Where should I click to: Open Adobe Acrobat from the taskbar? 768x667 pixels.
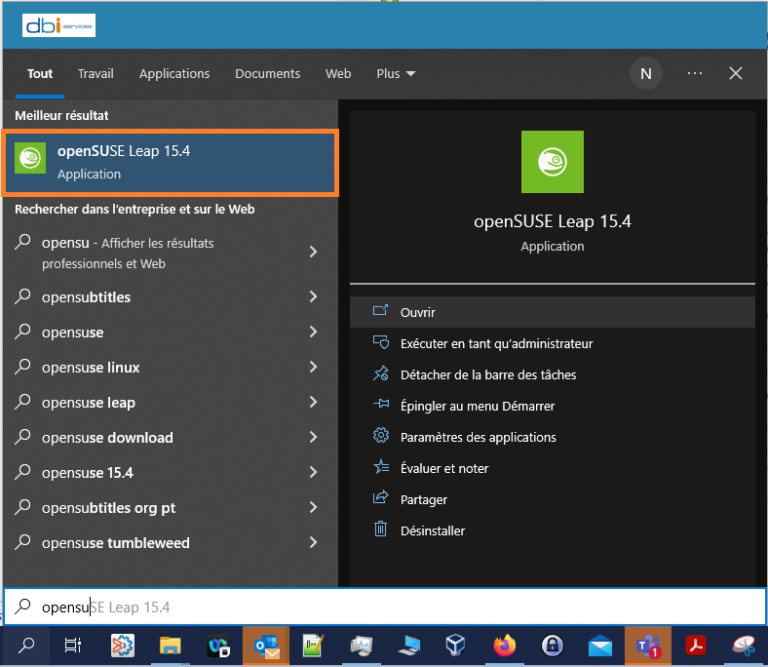(x=696, y=645)
